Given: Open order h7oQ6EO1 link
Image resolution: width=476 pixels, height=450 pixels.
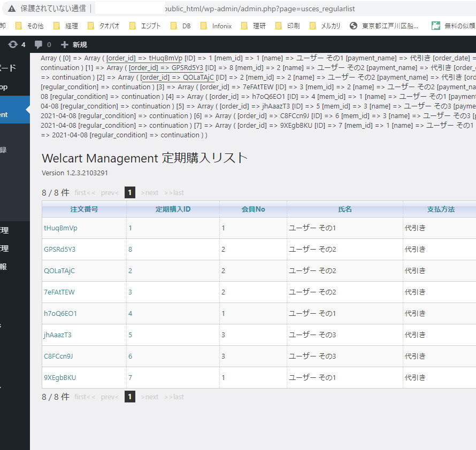Looking at the screenshot, I should pyautogui.click(x=60, y=314).
